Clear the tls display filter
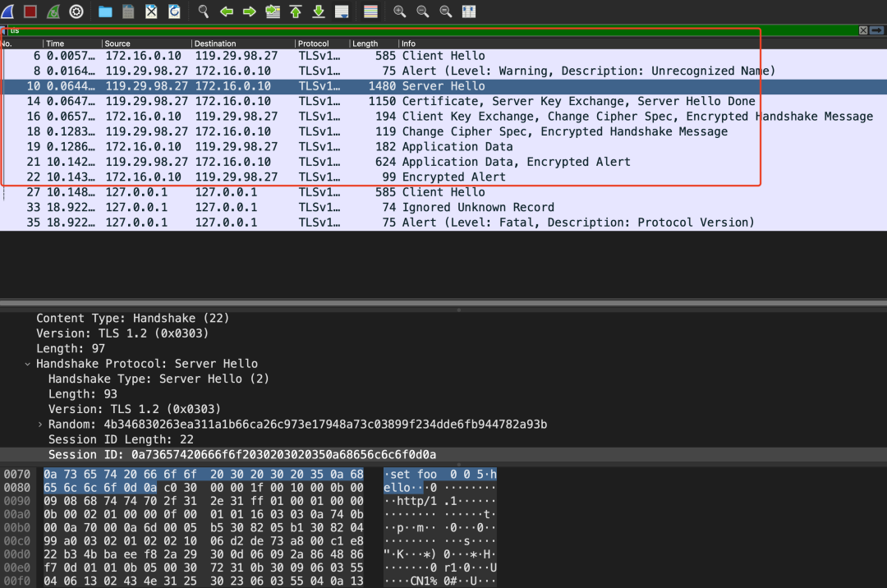Image resolution: width=887 pixels, height=588 pixels. coord(863,30)
